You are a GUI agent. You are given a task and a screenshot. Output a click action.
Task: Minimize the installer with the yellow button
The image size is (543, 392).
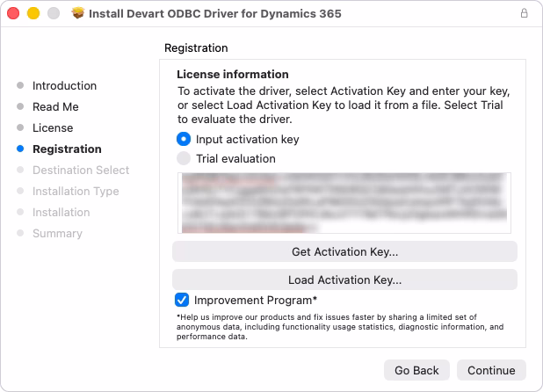pos(33,13)
